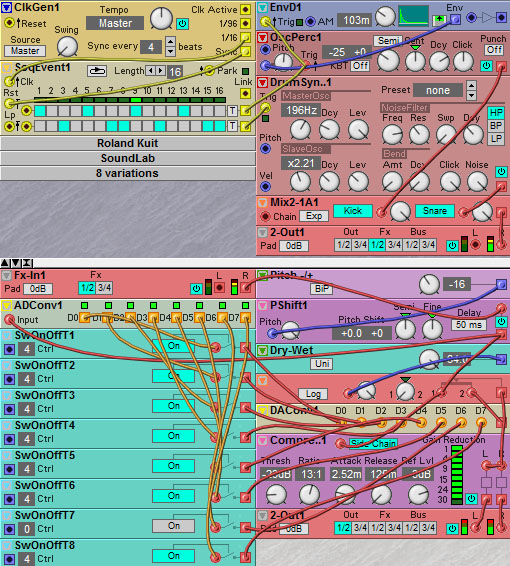Click the ClkGen1 Swing knob

67,47
